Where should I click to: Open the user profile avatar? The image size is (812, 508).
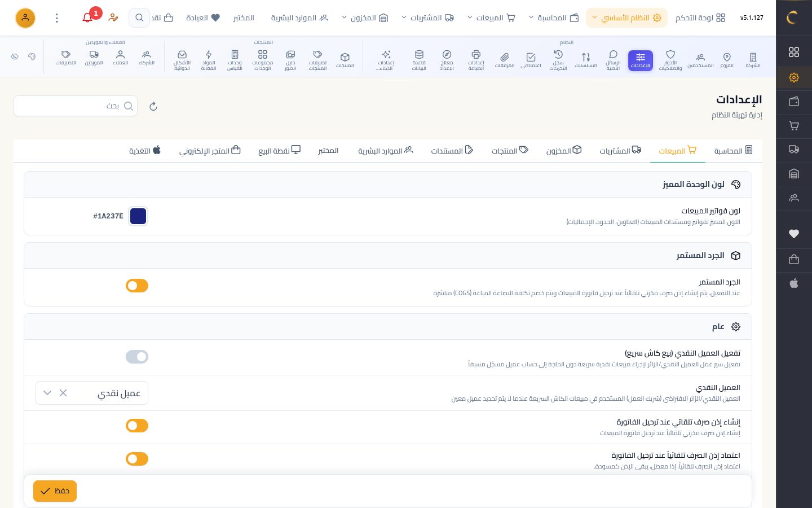coord(25,18)
